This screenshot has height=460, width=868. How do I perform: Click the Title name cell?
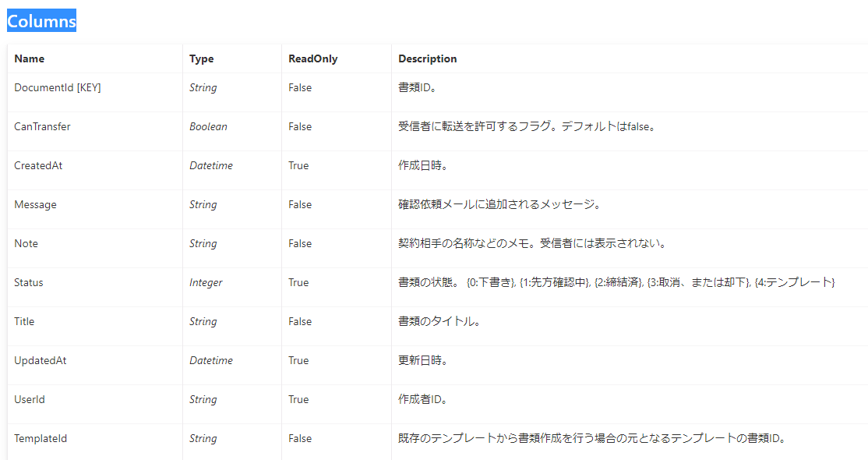(24, 321)
